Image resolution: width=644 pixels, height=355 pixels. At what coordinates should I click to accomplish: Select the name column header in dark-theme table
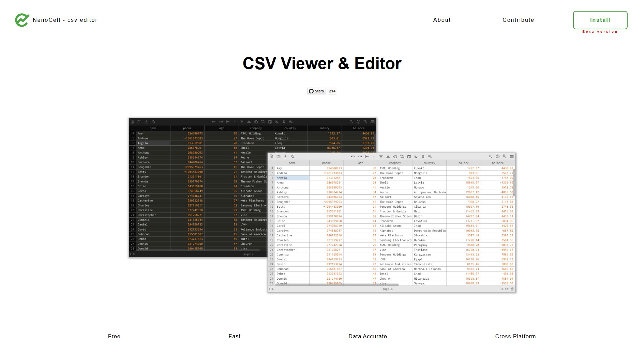click(x=153, y=128)
